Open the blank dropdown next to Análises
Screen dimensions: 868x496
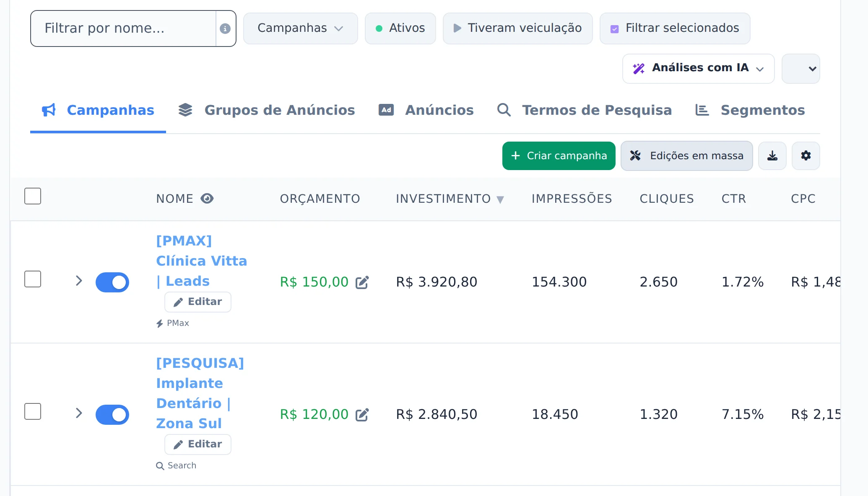(800, 69)
